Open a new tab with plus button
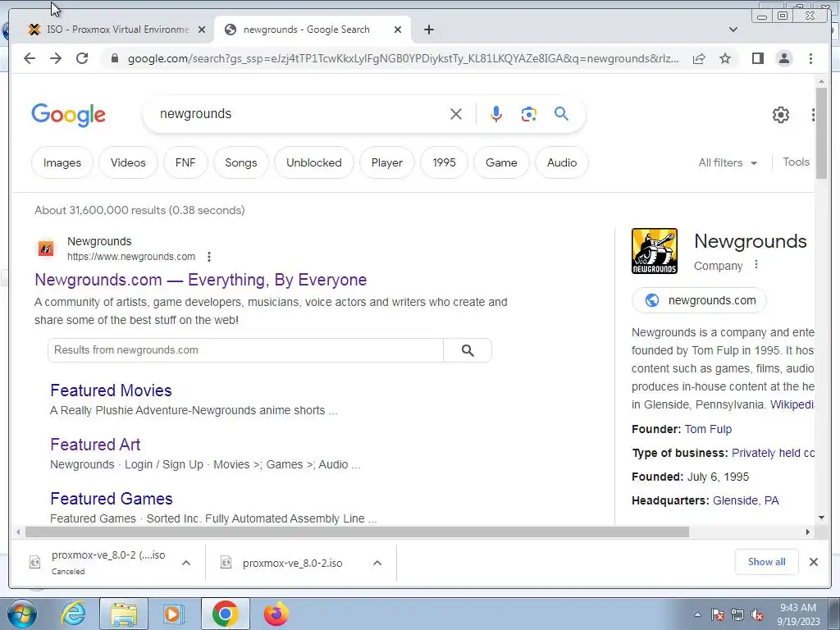 pyautogui.click(x=428, y=30)
